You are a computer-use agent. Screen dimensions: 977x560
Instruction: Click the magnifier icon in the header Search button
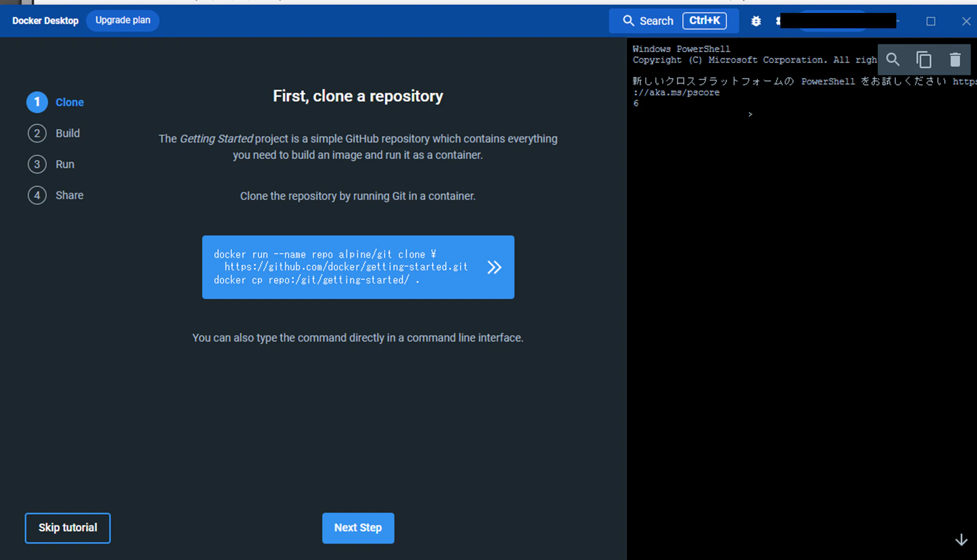pyautogui.click(x=628, y=21)
